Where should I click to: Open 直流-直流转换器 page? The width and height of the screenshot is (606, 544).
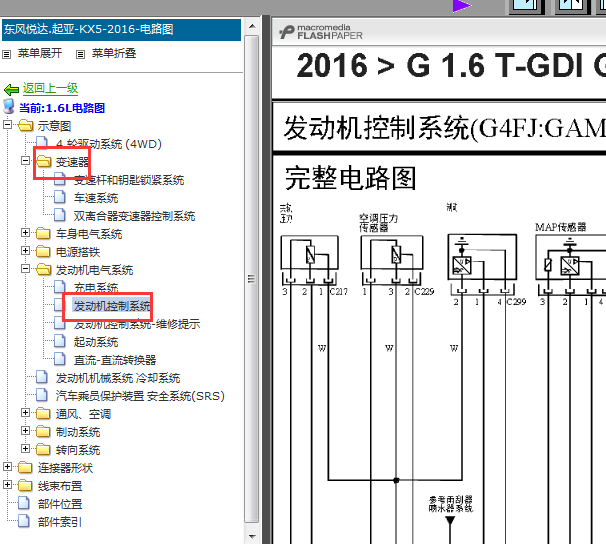115,360
